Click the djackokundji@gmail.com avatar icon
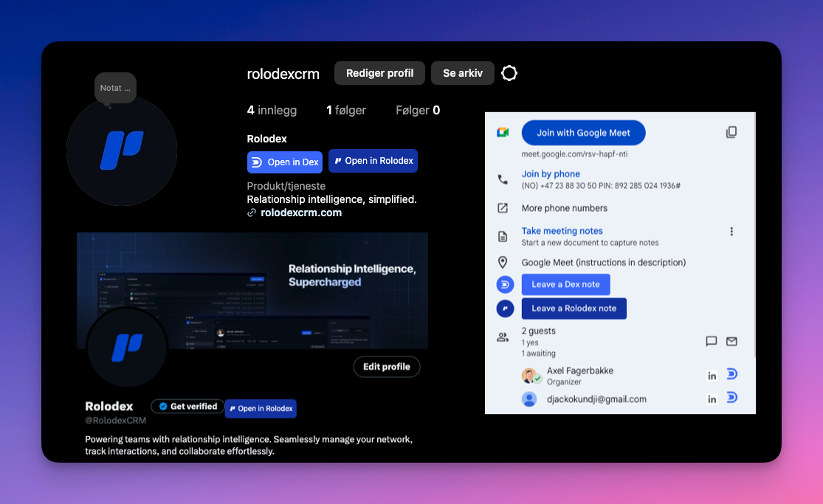This screenshot has width=823, height=504. click(x=529, y=399)
